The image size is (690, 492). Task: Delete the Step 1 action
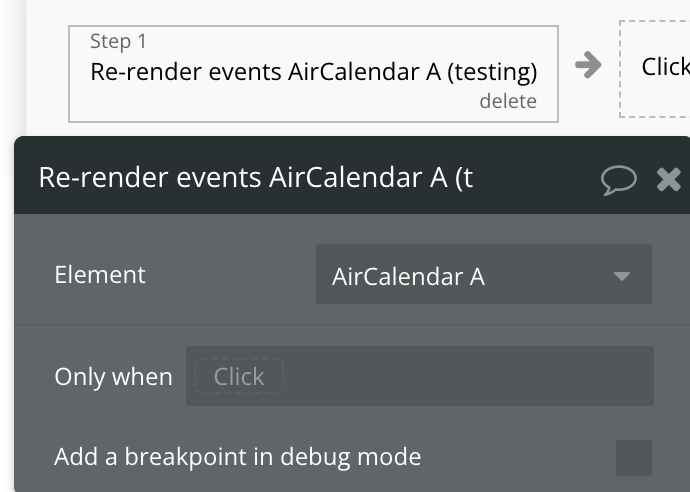pyautogui.click(x=508, y=101)
